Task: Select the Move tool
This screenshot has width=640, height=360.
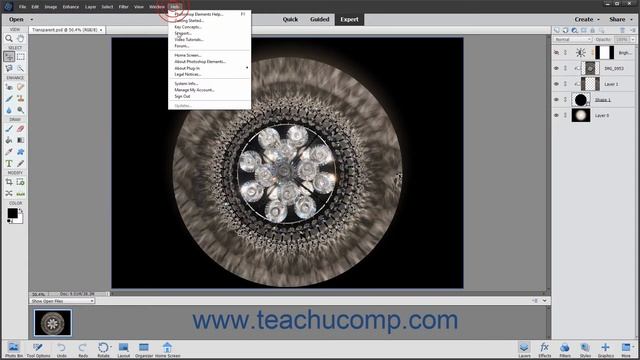Action: 9,57
